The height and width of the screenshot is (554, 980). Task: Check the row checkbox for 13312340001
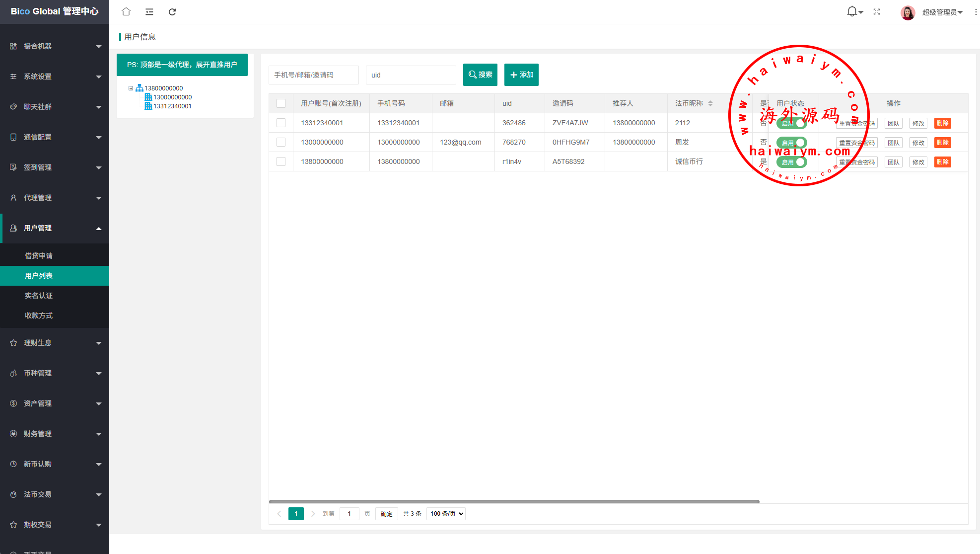tap(281, 123)
